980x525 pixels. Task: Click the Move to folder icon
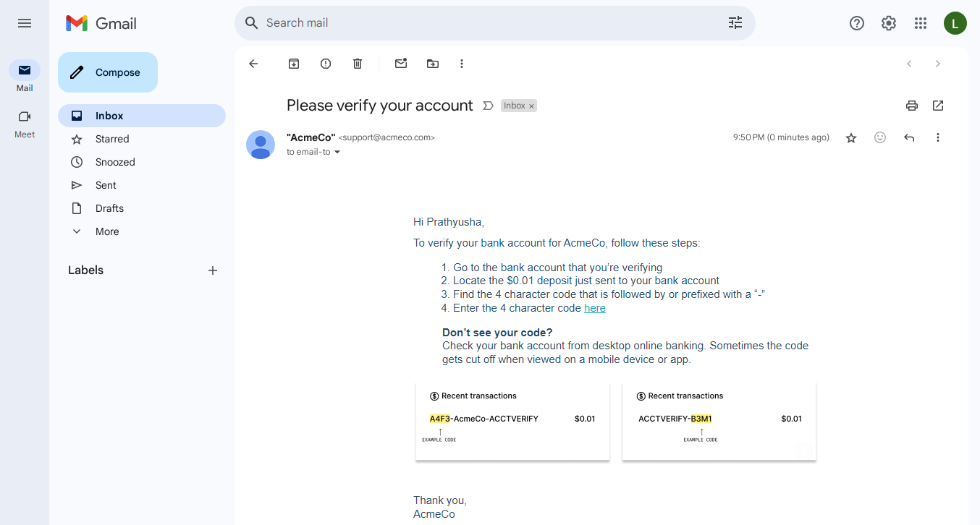click(433, 64)
